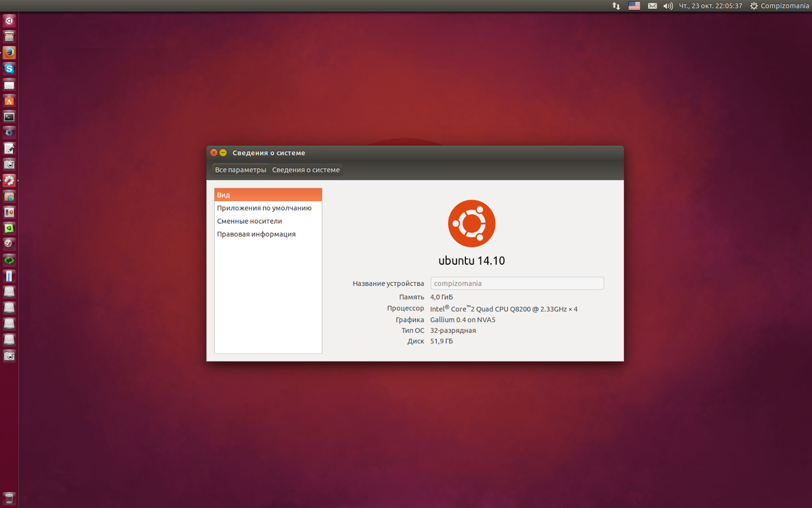Open the blue swirl application icon

pos(9,133)
